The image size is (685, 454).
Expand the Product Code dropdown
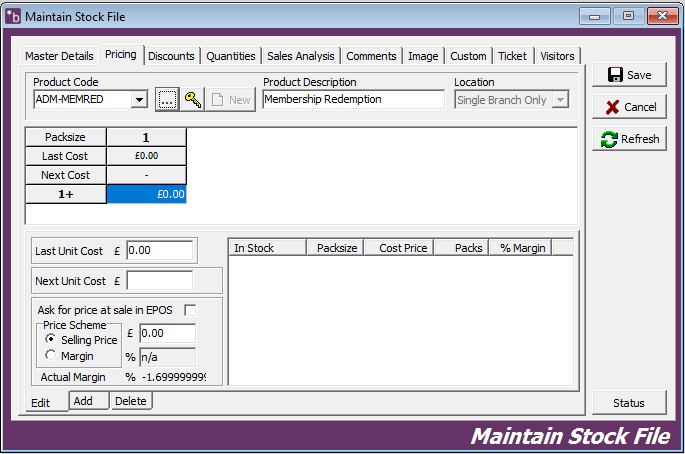[x=139, y=99]
